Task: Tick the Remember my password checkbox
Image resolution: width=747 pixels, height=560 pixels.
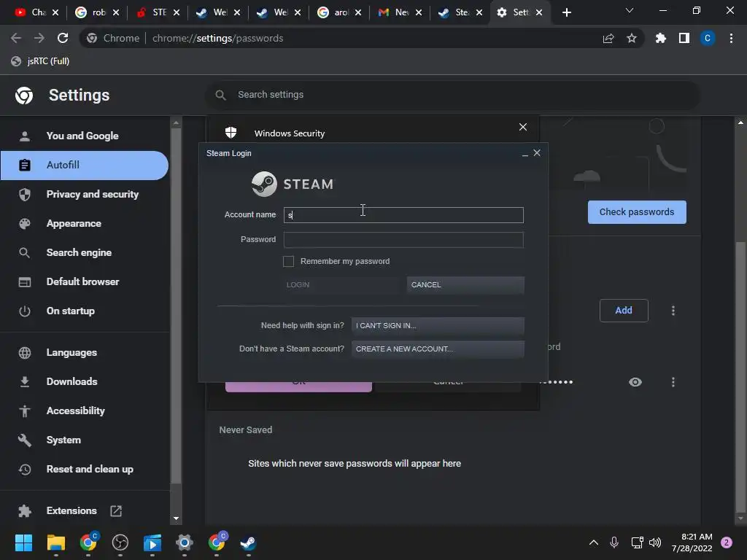Action: tap(288, 261)
